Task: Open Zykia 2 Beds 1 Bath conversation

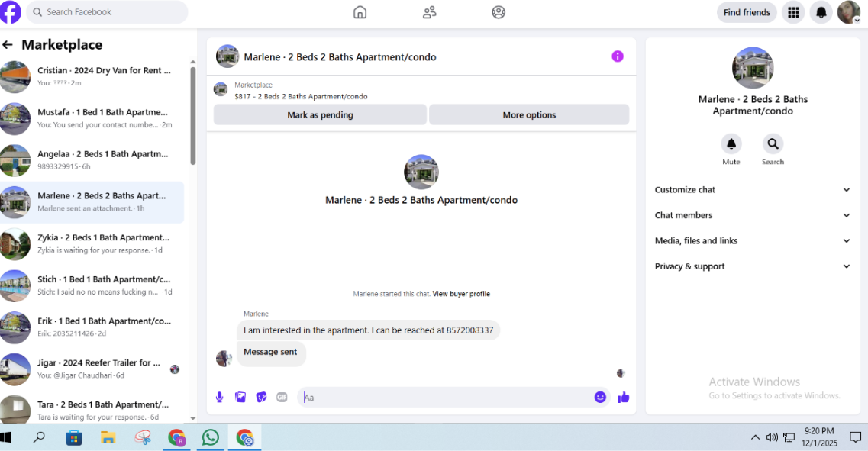Action: tap(92, 243)
